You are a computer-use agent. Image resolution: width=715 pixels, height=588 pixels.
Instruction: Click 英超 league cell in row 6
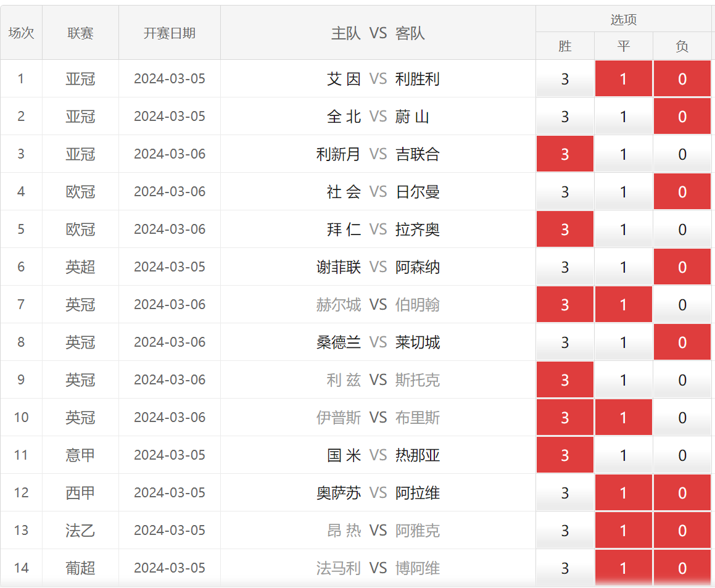pos(80,267)
